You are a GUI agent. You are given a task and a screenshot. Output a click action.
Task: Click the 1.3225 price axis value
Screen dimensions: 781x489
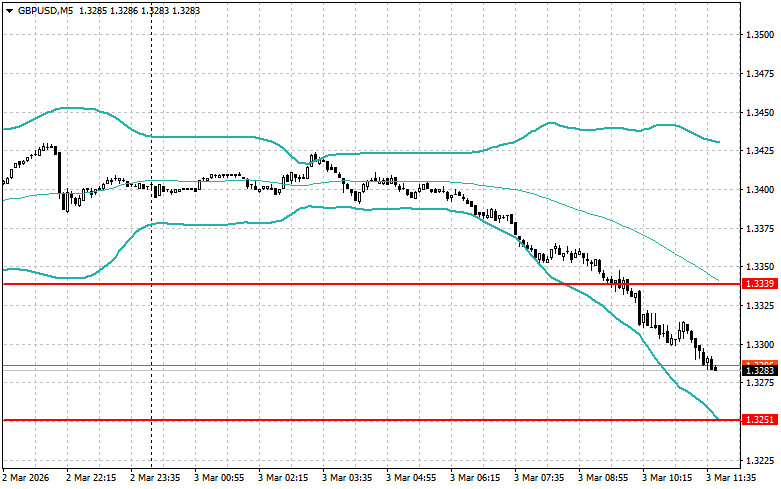(x=760, y=461)
